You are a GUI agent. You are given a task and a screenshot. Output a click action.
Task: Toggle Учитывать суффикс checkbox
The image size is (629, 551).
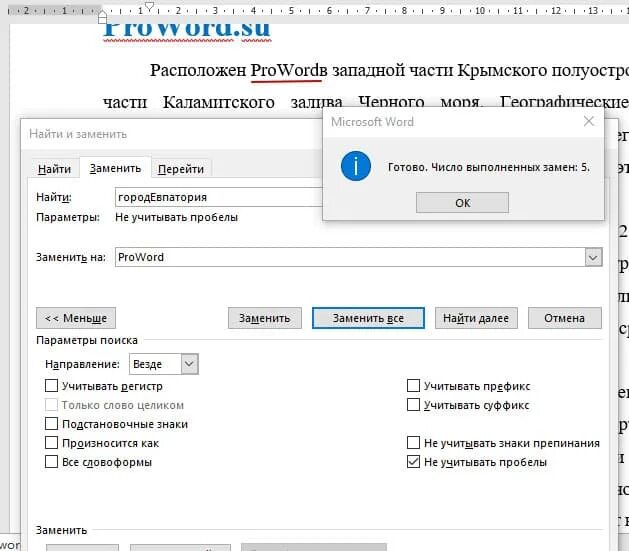coord(413,405)
